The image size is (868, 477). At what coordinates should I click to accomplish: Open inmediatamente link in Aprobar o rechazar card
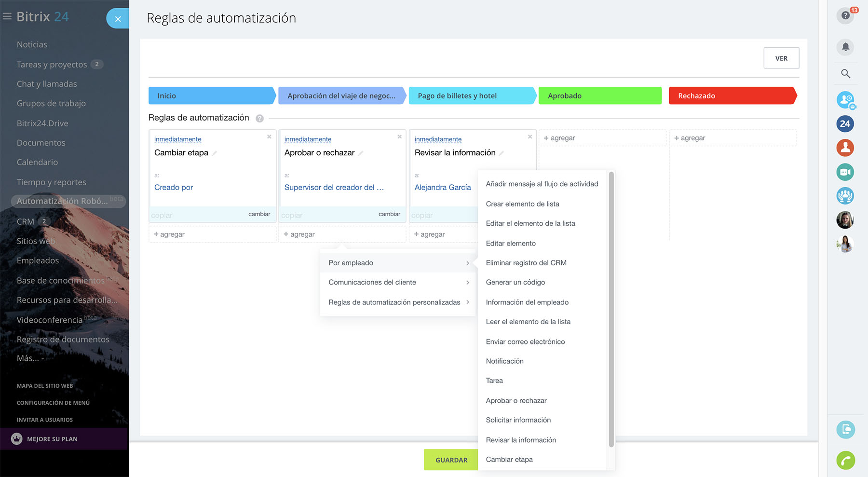click(x=308, y=139)
